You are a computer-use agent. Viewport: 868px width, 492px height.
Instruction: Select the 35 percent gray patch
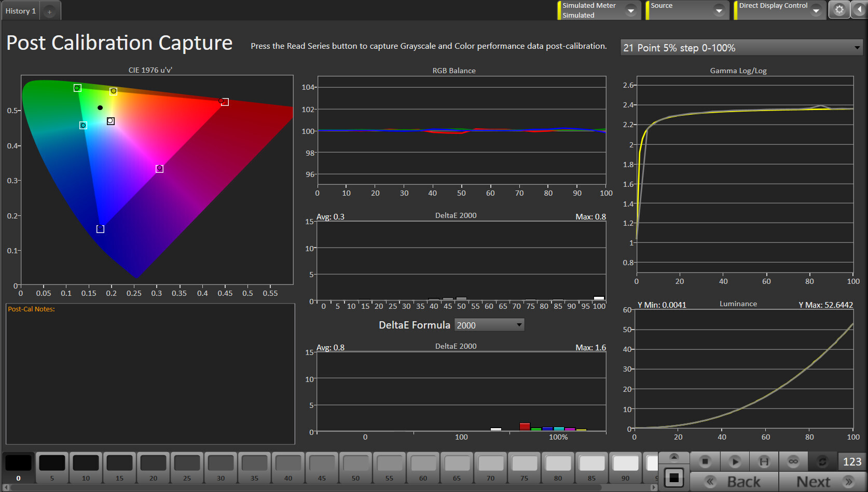[x=254, y=468]
